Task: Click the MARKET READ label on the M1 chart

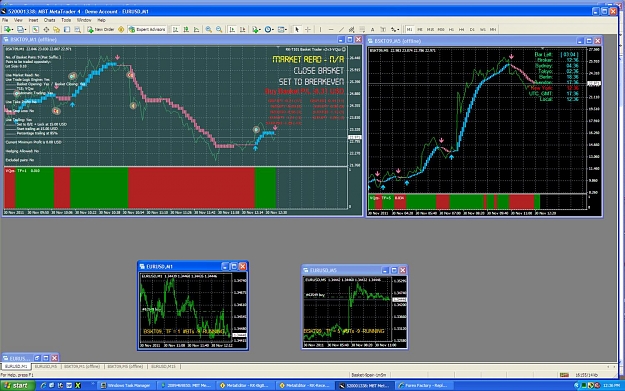Action: [308, 59]
